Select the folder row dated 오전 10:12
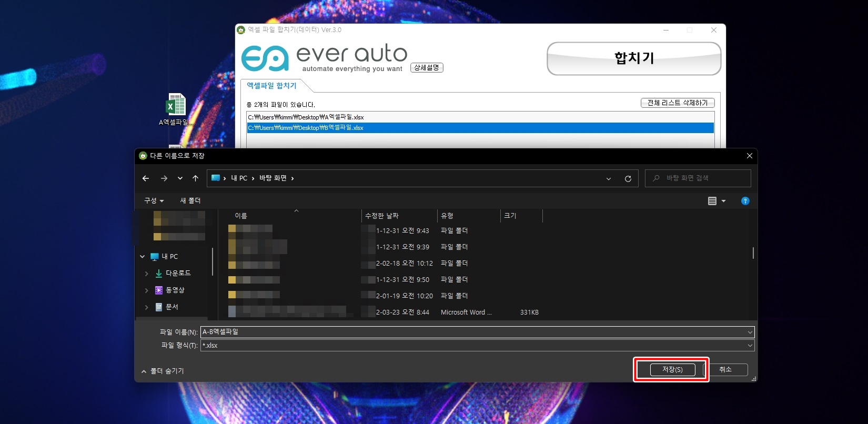 click(x=383, y=264)
